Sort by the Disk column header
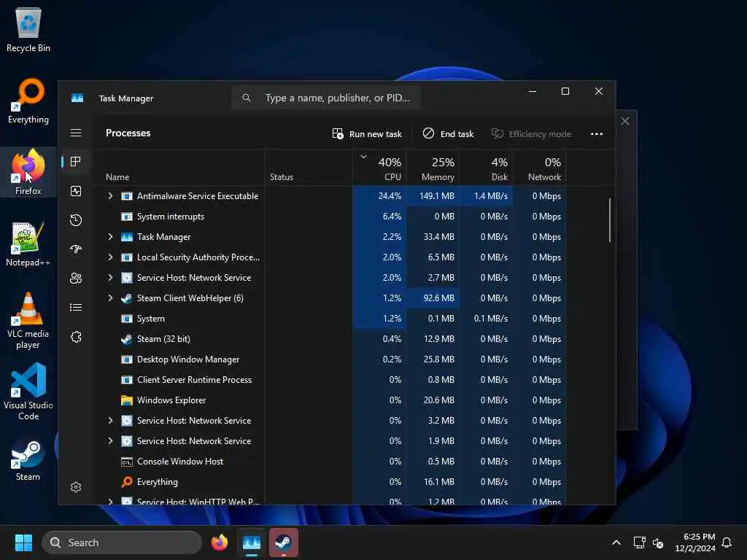The width and height of the screenshot is (747, 560). pos(487,168)
